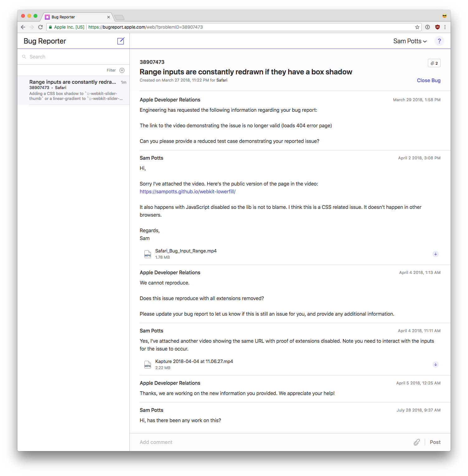Compose a new bug report
Screen dimensions: 468x476
[x=121, y=41]
